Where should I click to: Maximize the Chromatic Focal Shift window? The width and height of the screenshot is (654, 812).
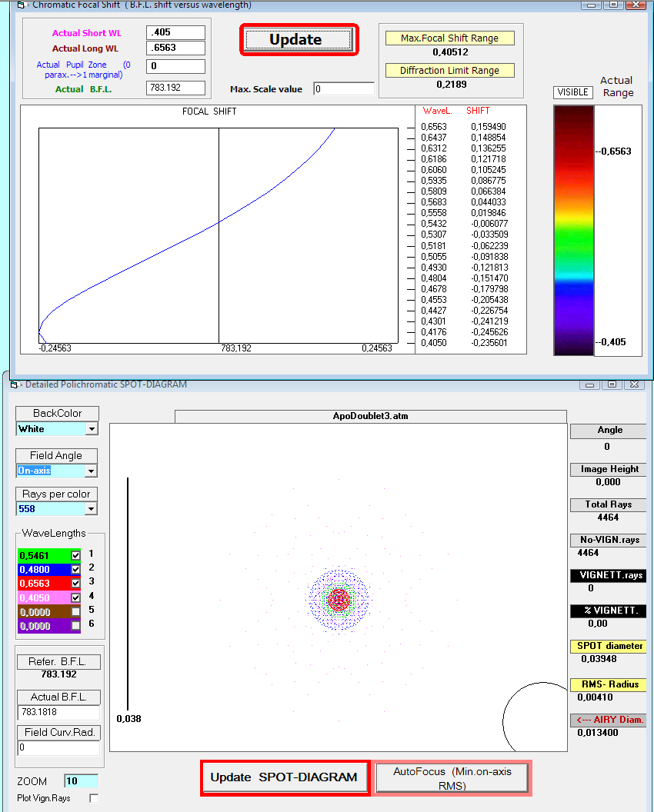coord(613,5)
